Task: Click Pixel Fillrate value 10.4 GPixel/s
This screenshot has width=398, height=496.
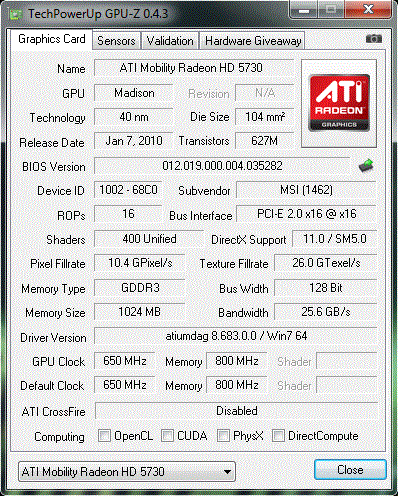Action: (140, 263)
